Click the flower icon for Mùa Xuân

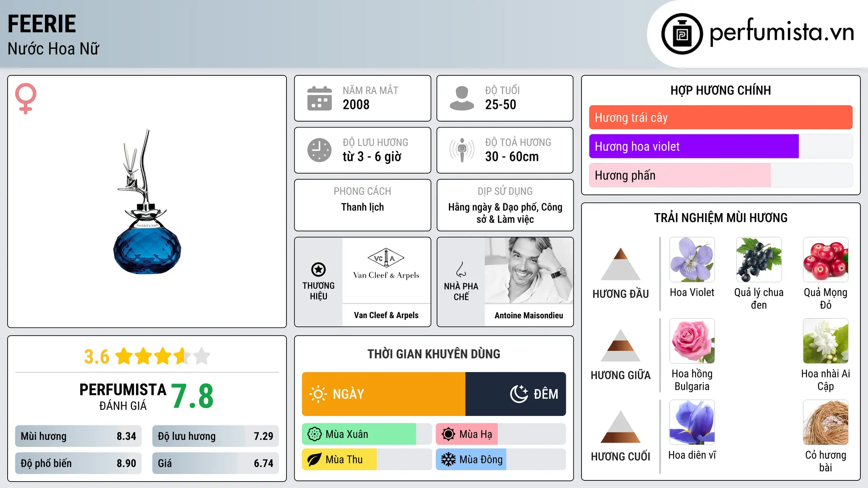[x=314, y=434]
